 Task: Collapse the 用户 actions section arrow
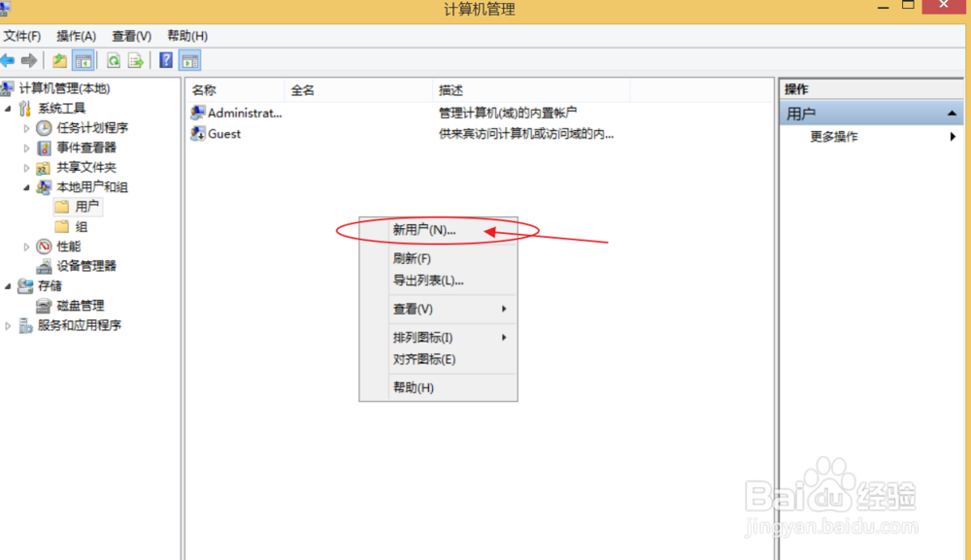tap(954, 113)
